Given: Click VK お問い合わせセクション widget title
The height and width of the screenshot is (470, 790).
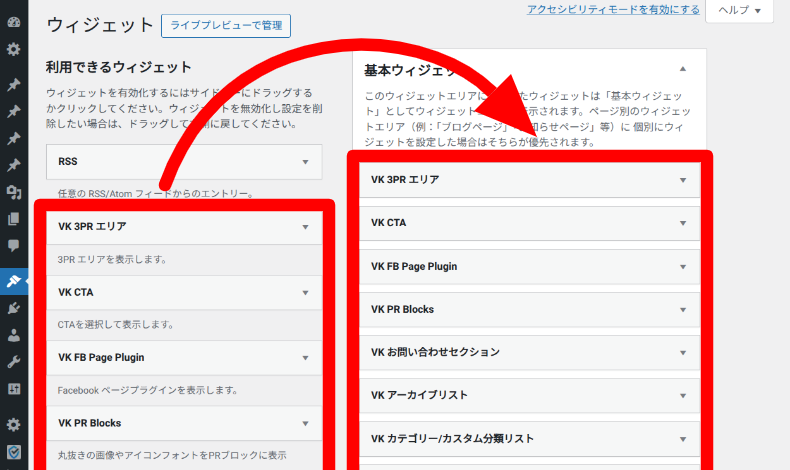Looking at the screenshot, I should [x=435, y=352].
